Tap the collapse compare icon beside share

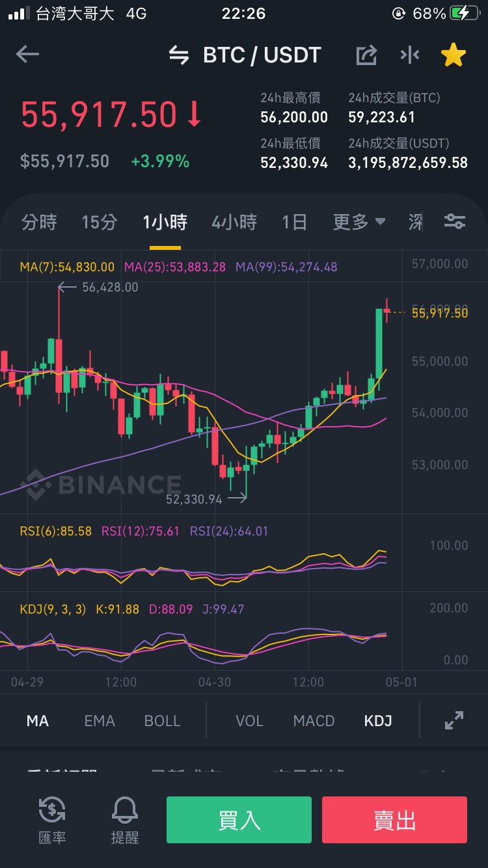(x=410, y=55)
